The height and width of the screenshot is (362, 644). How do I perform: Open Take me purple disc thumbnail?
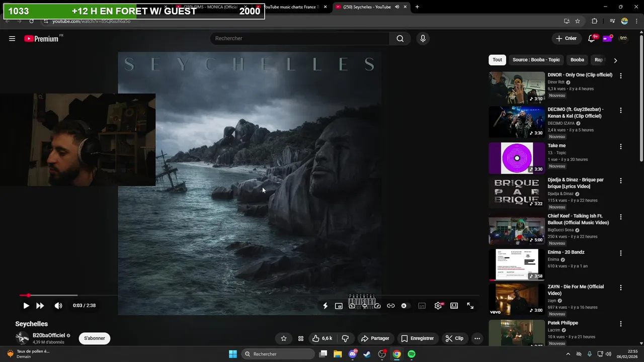pyautogui.click(x=517, y=158)
